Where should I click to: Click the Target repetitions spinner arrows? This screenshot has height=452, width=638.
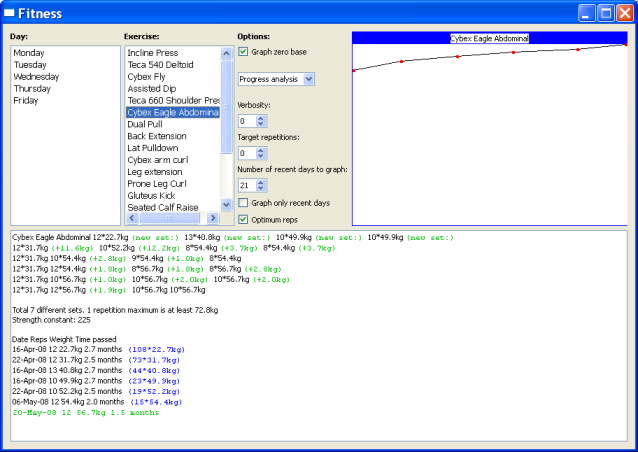coord(261,153)
